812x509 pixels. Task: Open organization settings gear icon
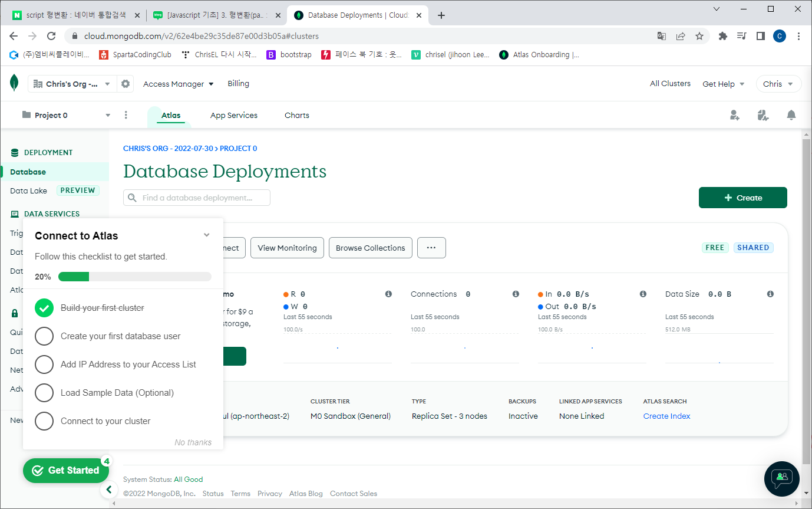tap(126, 84)
